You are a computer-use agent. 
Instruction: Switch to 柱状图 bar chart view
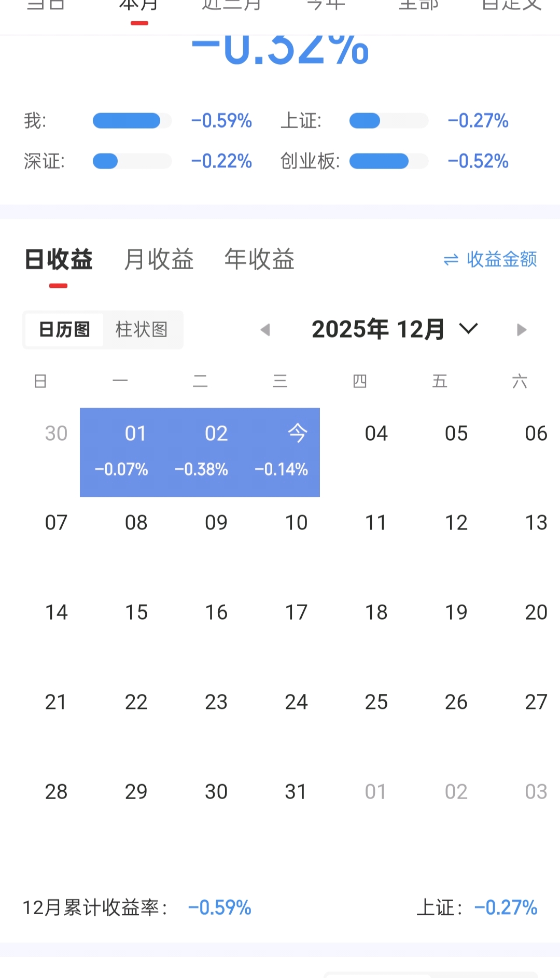(142, 330)
